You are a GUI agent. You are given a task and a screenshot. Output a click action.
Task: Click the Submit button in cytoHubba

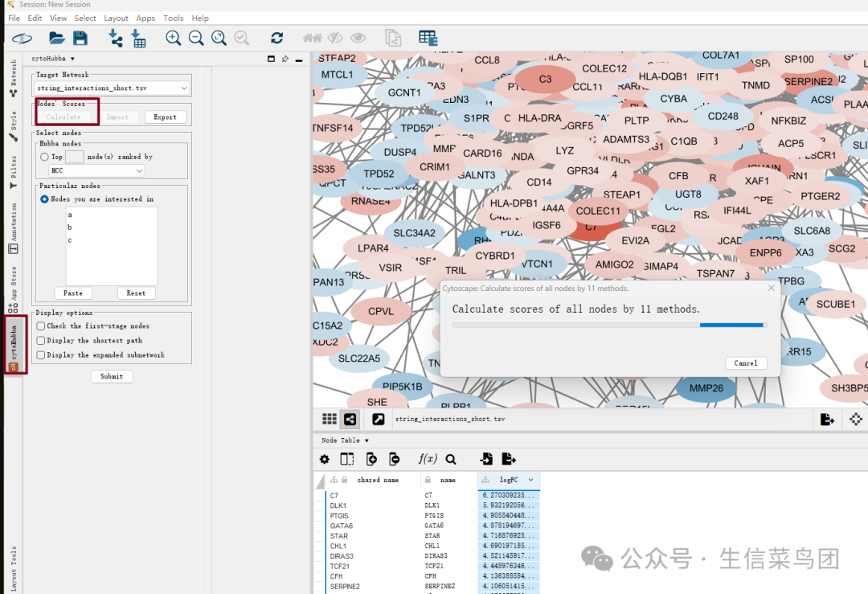coord(112,376)
